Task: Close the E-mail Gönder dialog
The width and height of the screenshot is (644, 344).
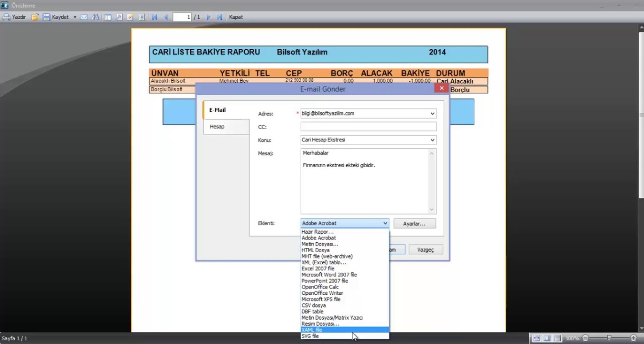Action: [x=441, y=88]
